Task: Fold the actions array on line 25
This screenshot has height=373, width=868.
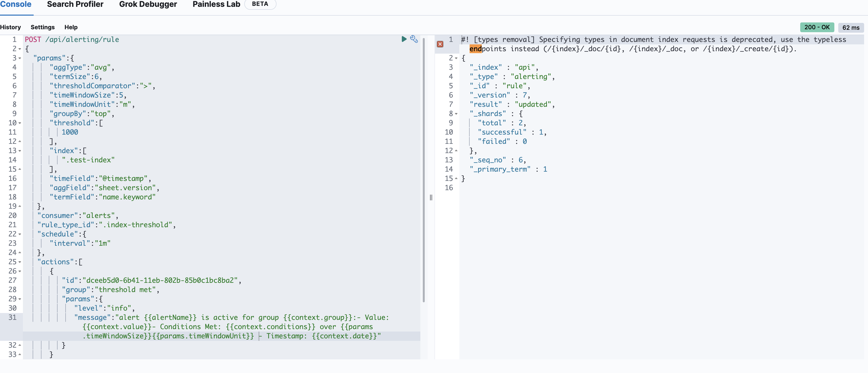Action: pos(20,262)
